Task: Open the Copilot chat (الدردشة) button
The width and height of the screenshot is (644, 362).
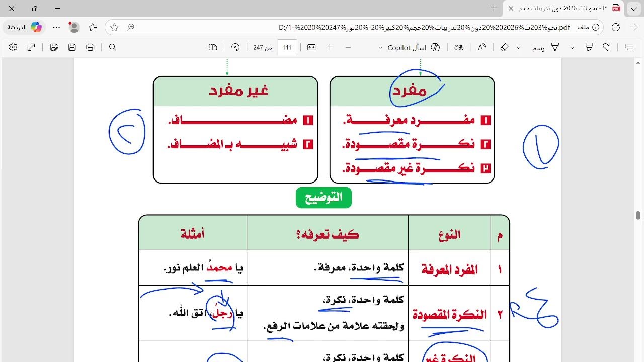Action: coord(24,27)
